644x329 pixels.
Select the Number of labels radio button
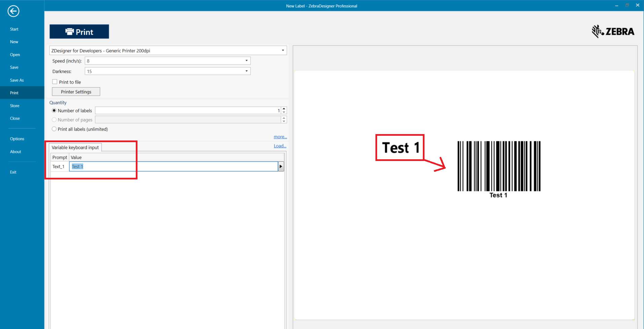[54, 111]
